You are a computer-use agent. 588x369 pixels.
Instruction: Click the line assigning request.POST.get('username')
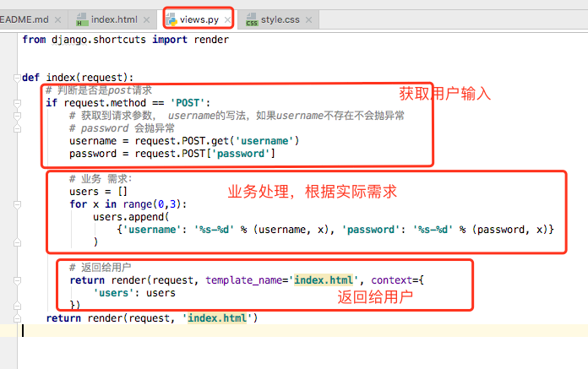[184, 141]
